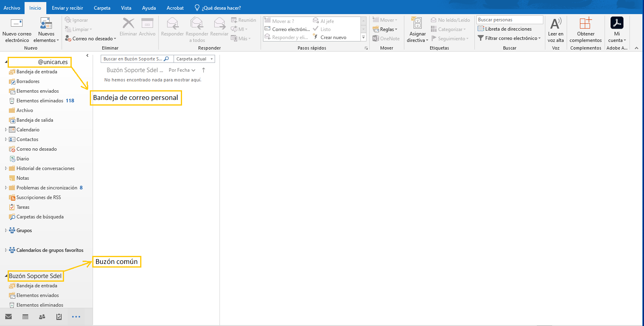Open the Acrobat tab
Image resolution: width=644 pixels, height=326 pixels.
click(x=175, y=8)
